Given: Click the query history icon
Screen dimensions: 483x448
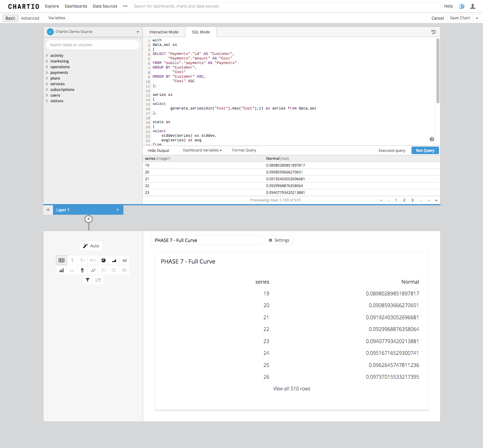Looking at the screenshot, I should pos(433,32).
